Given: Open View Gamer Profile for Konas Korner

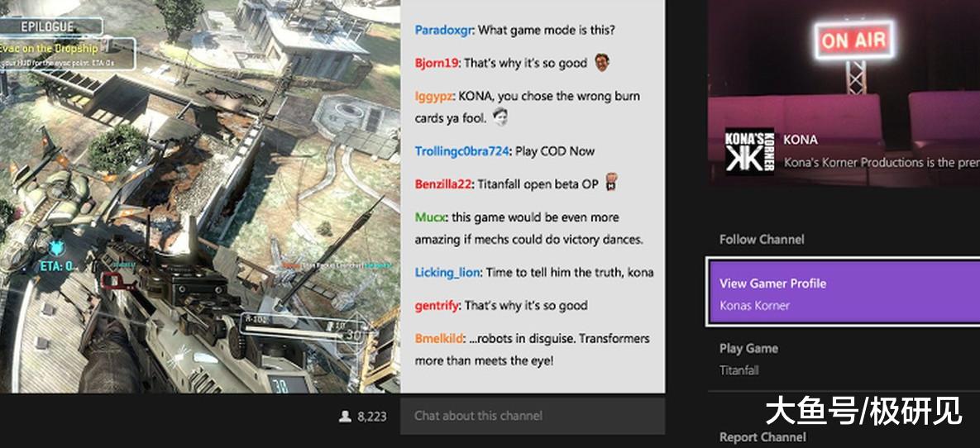Looking at the screenshot, I should click(x=844, y=293).
